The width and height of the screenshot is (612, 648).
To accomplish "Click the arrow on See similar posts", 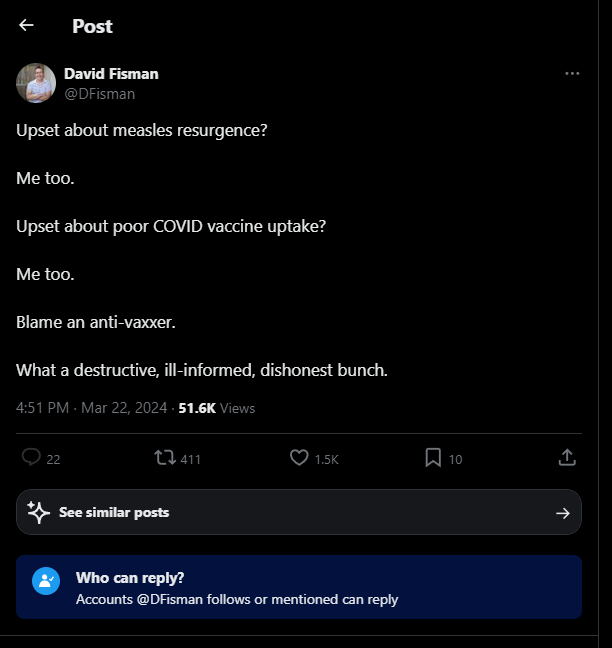I will [562, 513].
